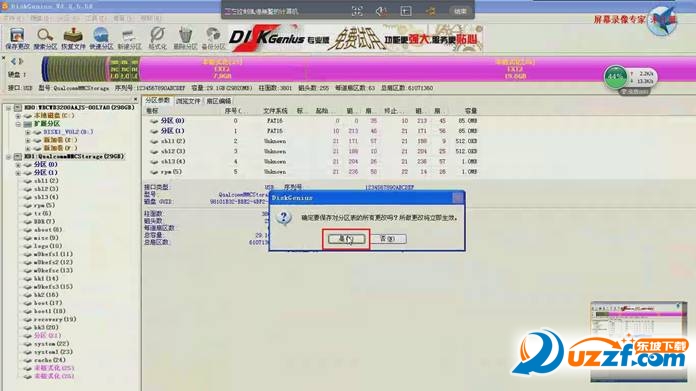Switch to the 浏览文件 browse files tab
This screenshot has height=391, width=696.
click(x=188, y=101)
